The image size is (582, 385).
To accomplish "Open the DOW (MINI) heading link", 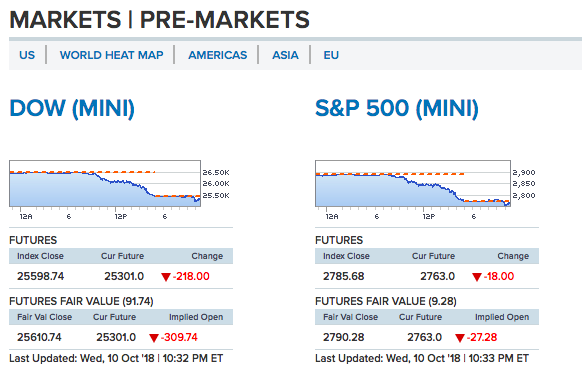I will pos(72,108).
